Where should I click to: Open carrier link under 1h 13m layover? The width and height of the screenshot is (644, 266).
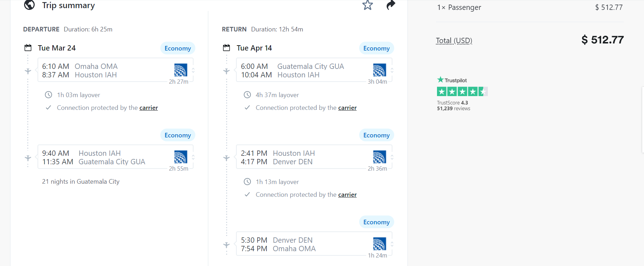[347, 195]
